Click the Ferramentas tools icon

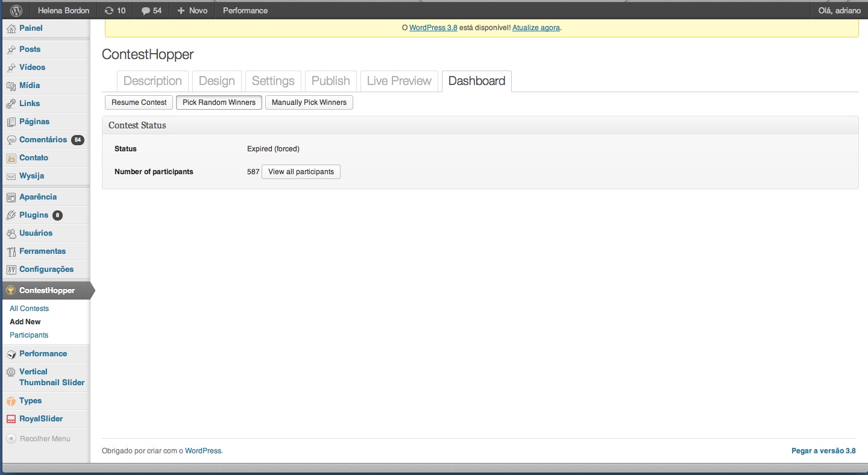point(11,251)
